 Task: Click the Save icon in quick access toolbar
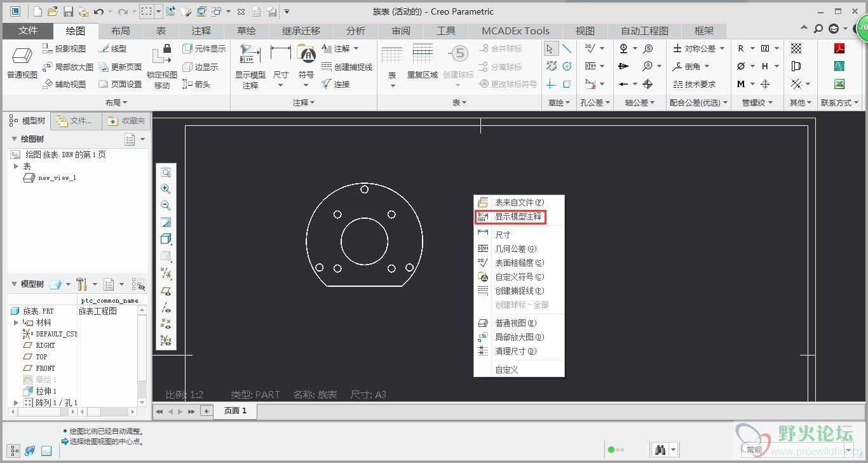click(69, 11)
